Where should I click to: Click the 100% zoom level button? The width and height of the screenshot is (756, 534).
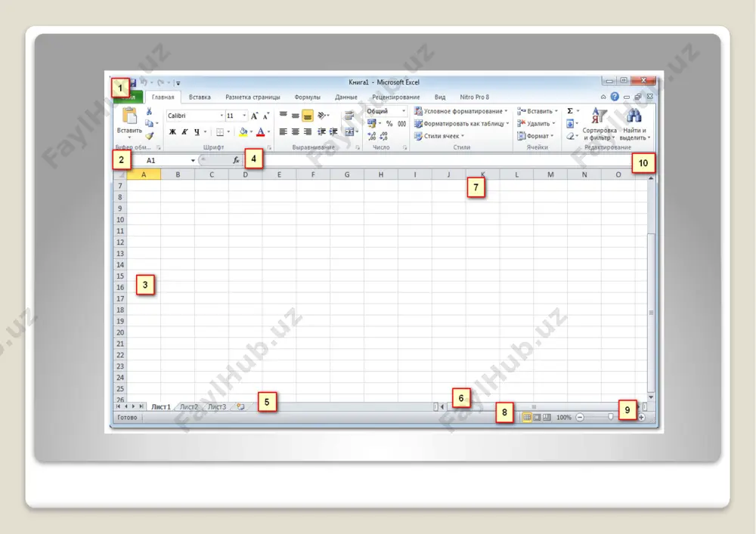click(x=564, y=418)
